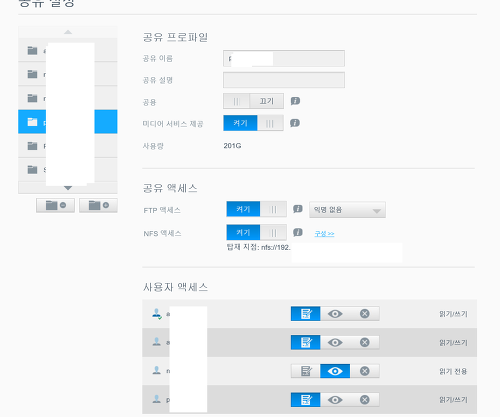
Task: Select the highlighted blue share folder row
Action: (x=68, y=122)
